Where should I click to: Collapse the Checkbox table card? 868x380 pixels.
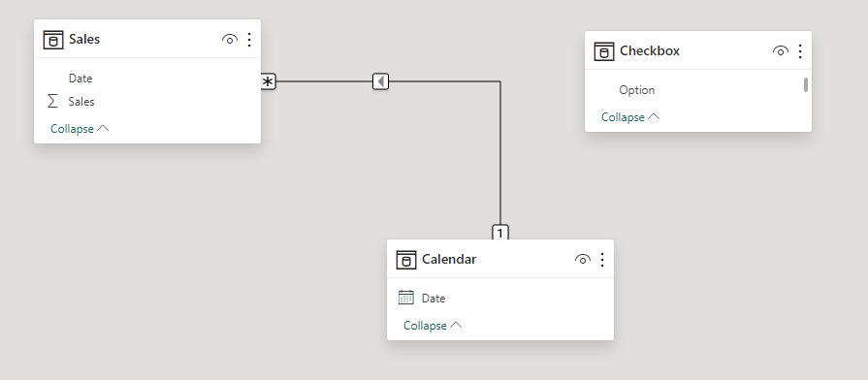pyautogui.click(x=630, y=116)
